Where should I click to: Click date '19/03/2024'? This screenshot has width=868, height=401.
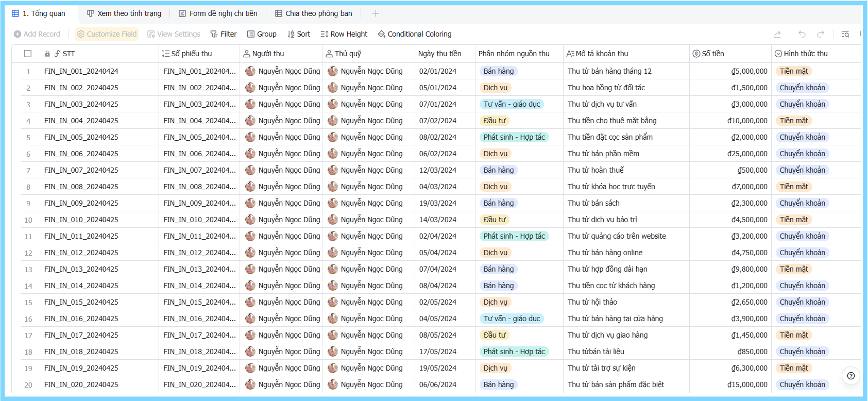click(x=437, y=203)
